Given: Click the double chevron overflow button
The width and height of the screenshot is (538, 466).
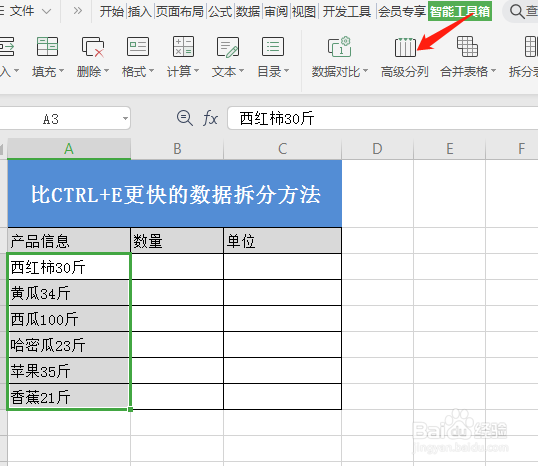Looking at the screenshot, I should (78, 11).
